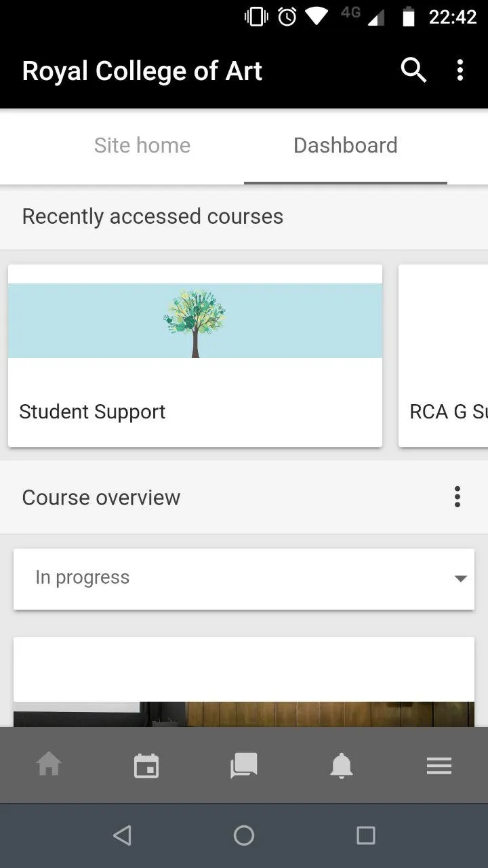Open the messages chat icon
Image resolution: width=488 pixels, height=868 pixels.
tap(244, 766)
